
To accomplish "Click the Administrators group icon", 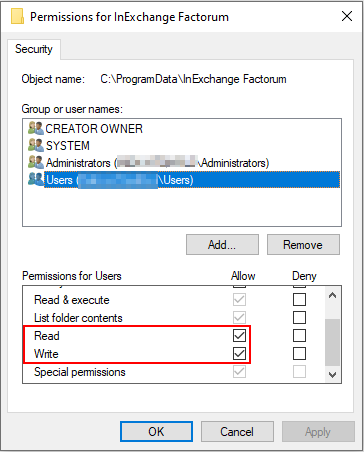I will [36, 162].
